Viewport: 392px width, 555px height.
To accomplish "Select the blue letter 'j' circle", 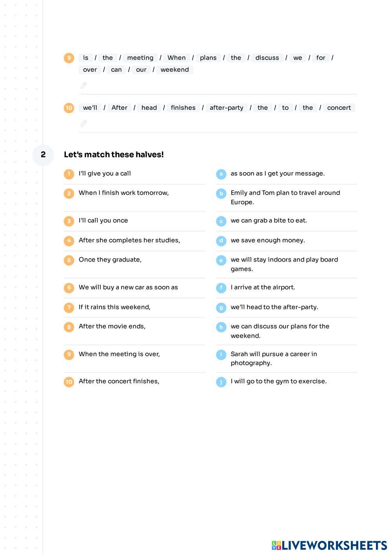I will (x=221, y=382).
